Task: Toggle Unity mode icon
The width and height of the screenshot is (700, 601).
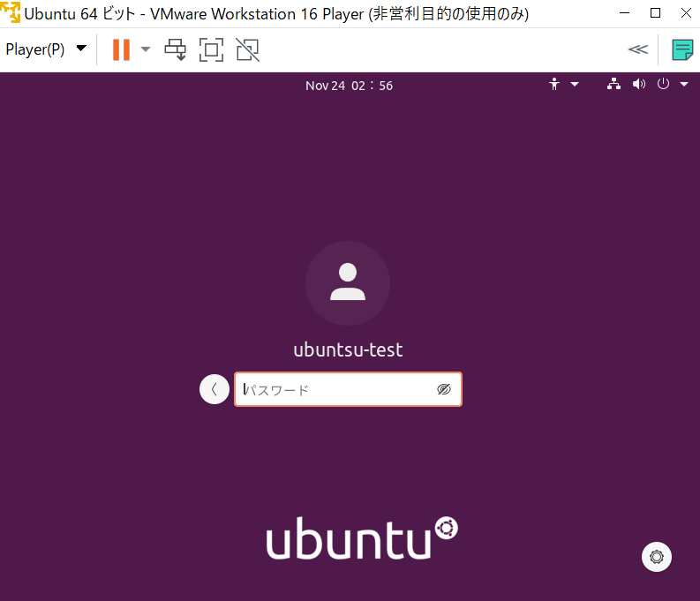Action: [x=248, y=49]
